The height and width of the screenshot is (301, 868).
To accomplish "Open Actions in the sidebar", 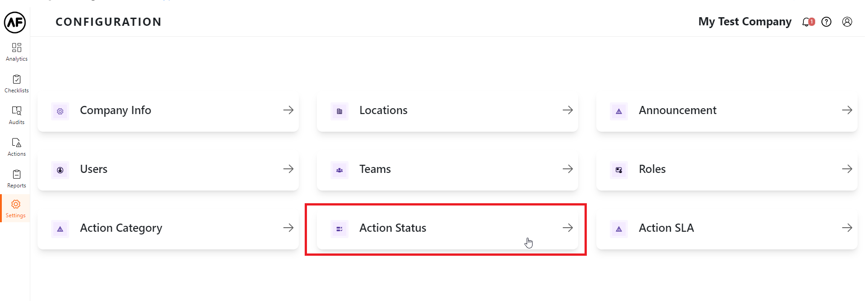I will coord(16,147).
